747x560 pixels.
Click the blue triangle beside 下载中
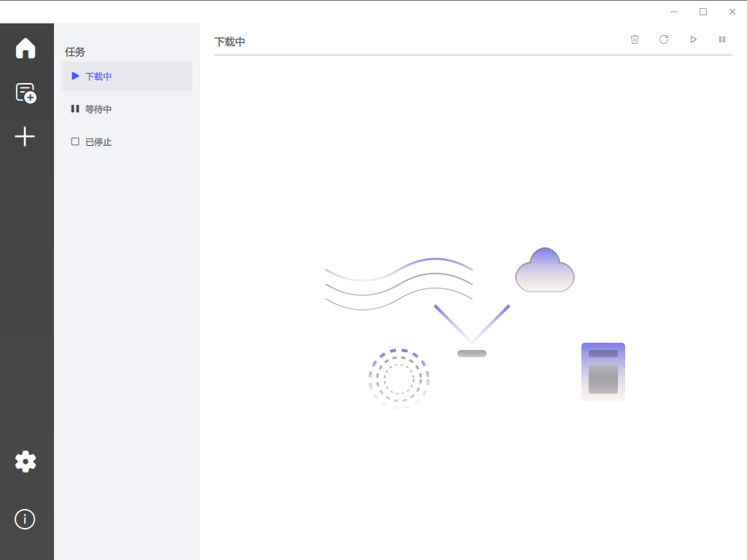pyautogui.click(x=75, y=76)
